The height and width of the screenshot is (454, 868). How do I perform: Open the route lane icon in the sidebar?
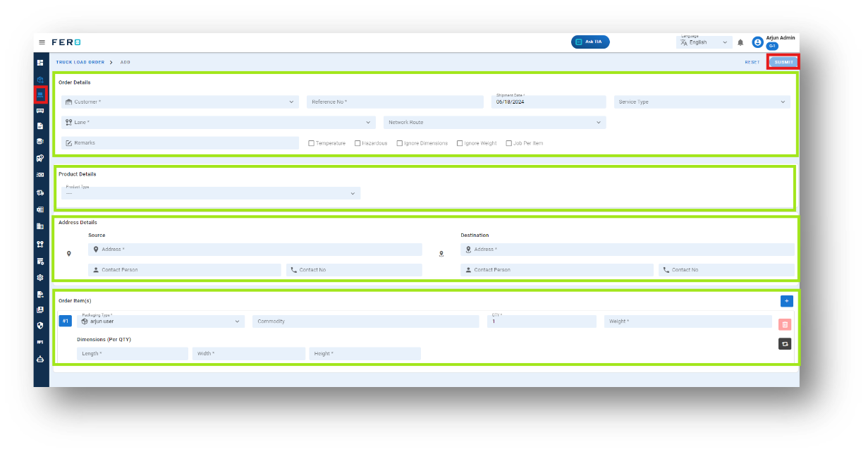(x=40, y=244)
